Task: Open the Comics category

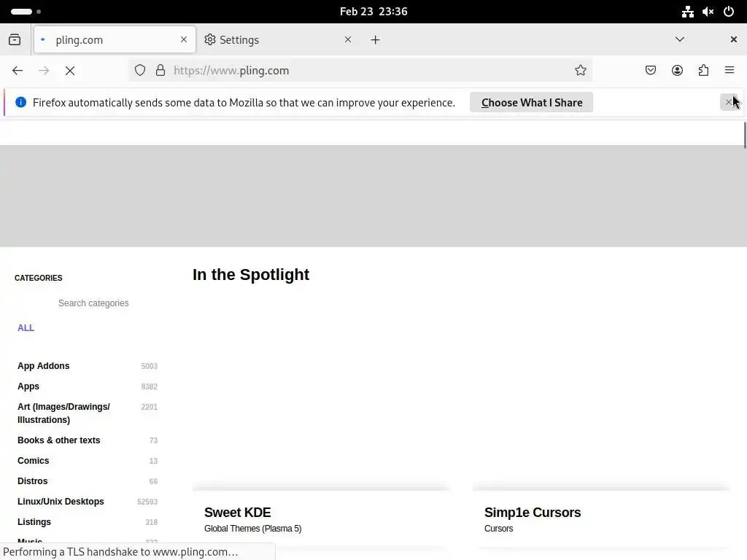Action: point(33,461)
